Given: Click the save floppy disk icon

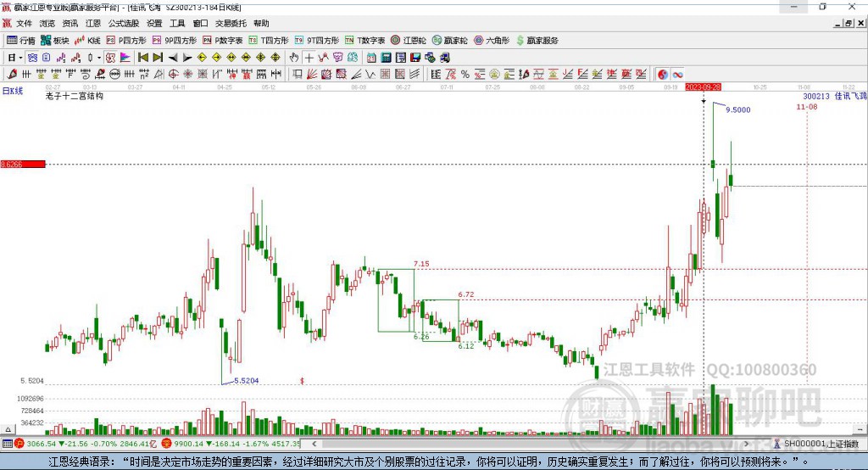Looking at the screenshot, I should [415, 58].
